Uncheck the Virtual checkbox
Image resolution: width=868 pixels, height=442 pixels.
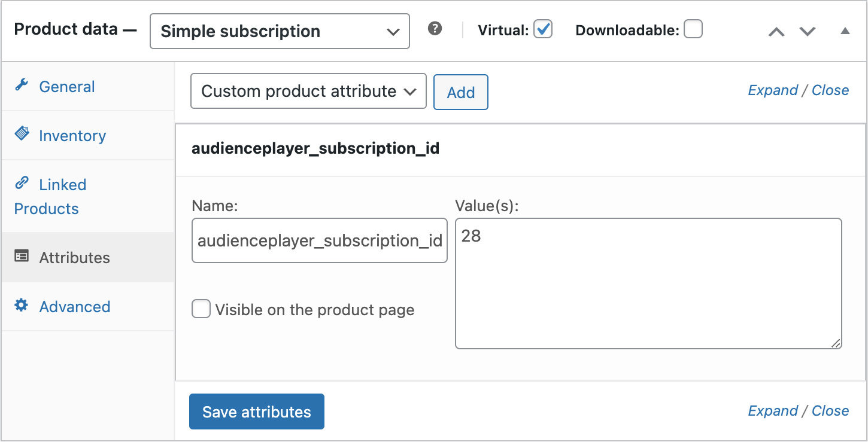pos(543,29)
